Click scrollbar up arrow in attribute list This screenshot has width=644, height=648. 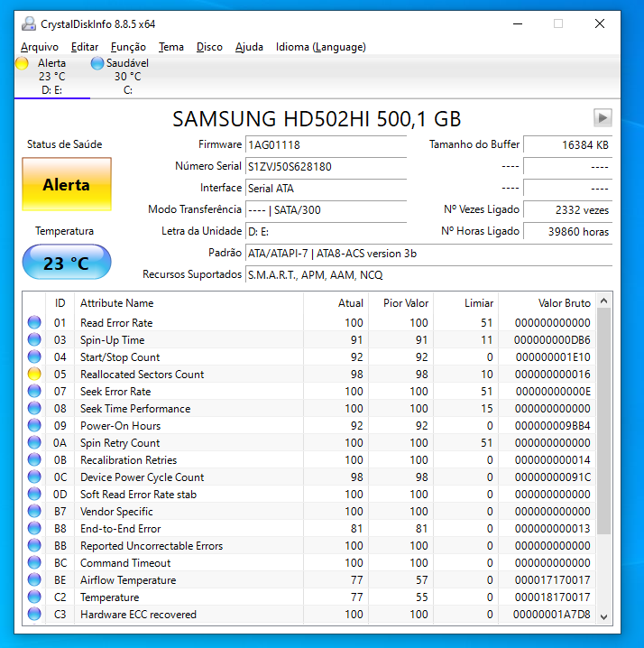tap(604, 301)
